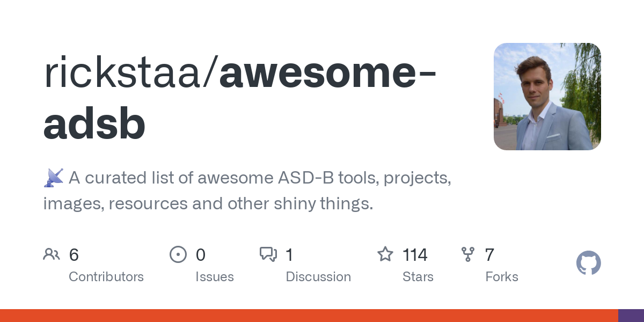
Task: Click the satellite antenna emoji icon
Action: (54, 178)
